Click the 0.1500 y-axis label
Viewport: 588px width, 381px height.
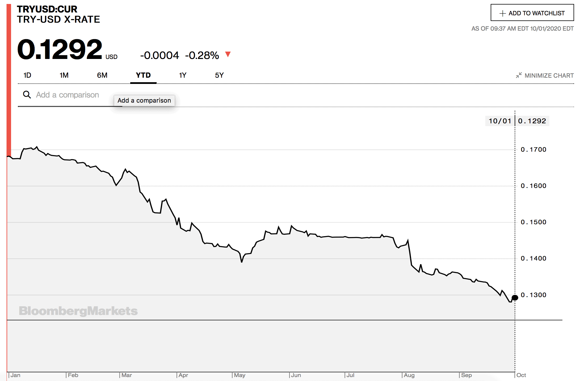tap(534, 222)
